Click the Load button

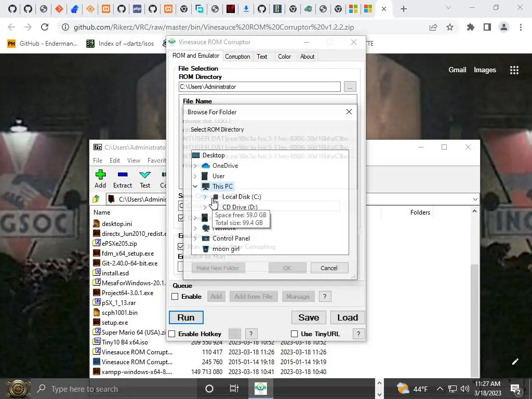click(x=348, y=317)
